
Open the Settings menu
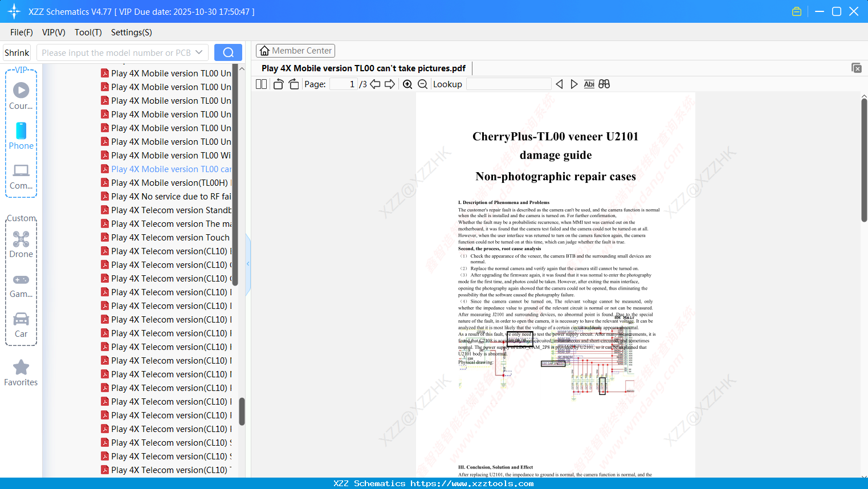(132, 32)
